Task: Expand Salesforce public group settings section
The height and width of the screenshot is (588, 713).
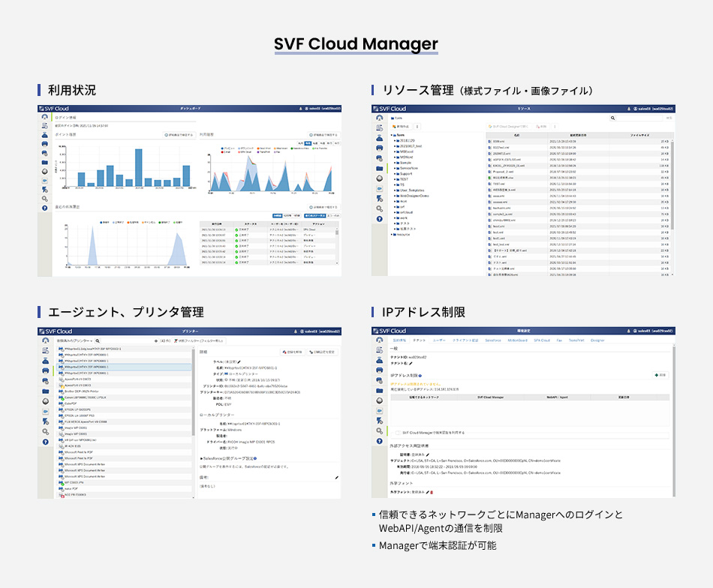Action: click(201, 457)
